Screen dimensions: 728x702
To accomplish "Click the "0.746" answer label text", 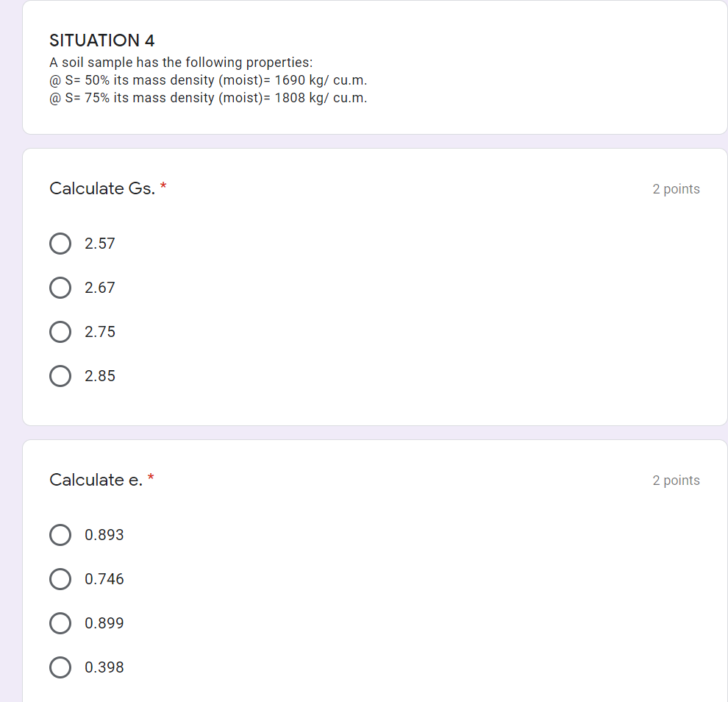I will tap(104, 579).
